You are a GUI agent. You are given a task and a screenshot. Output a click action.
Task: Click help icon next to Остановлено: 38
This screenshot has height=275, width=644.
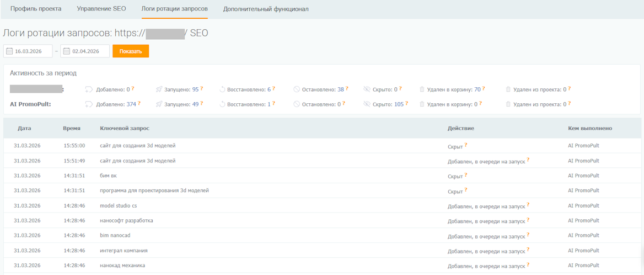pyautogui.click(x=347, y=88)
